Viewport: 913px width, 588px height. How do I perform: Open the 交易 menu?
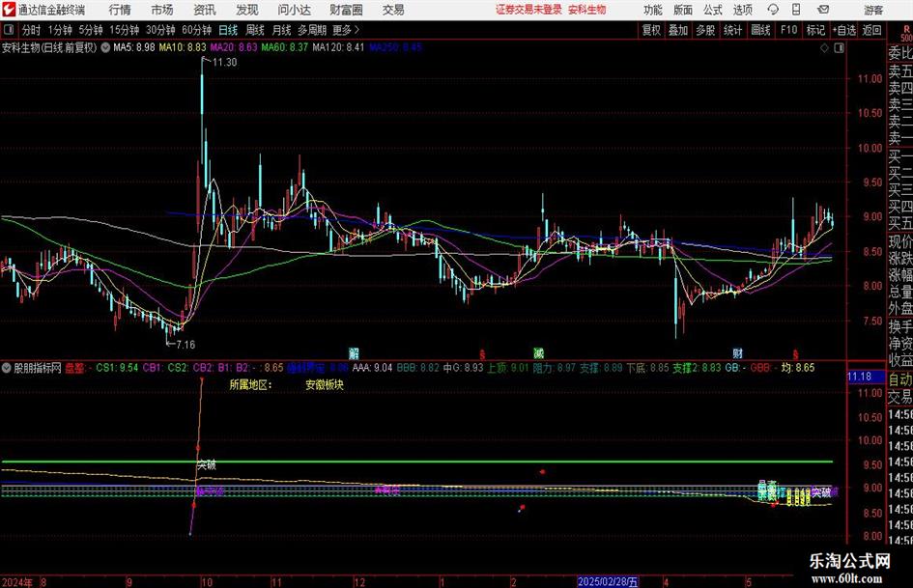[393, 10]
